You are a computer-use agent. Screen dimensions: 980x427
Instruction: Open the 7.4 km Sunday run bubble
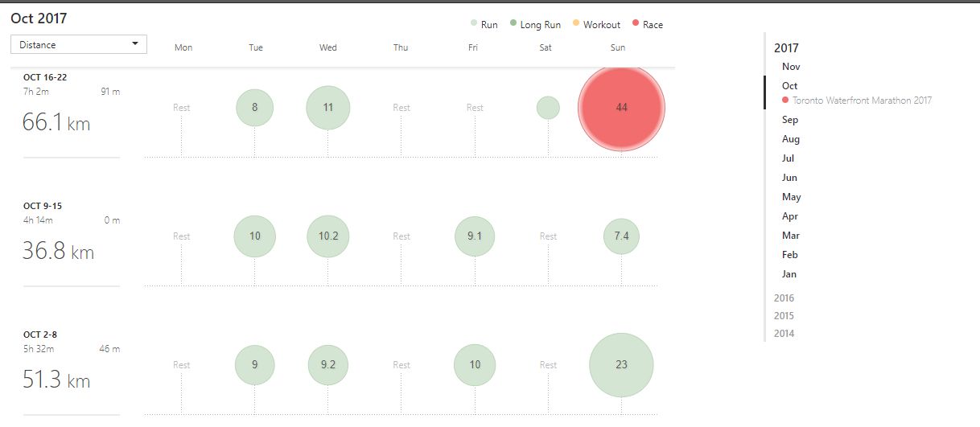(621, 236)
